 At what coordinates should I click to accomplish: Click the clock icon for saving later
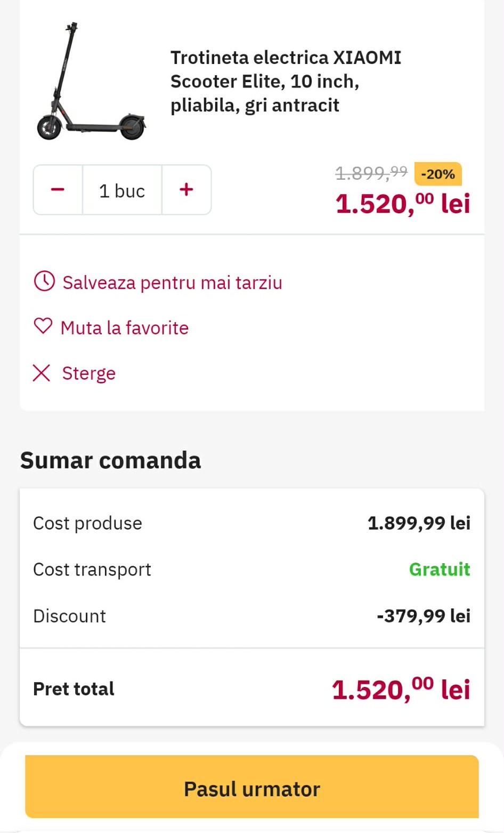44,281
